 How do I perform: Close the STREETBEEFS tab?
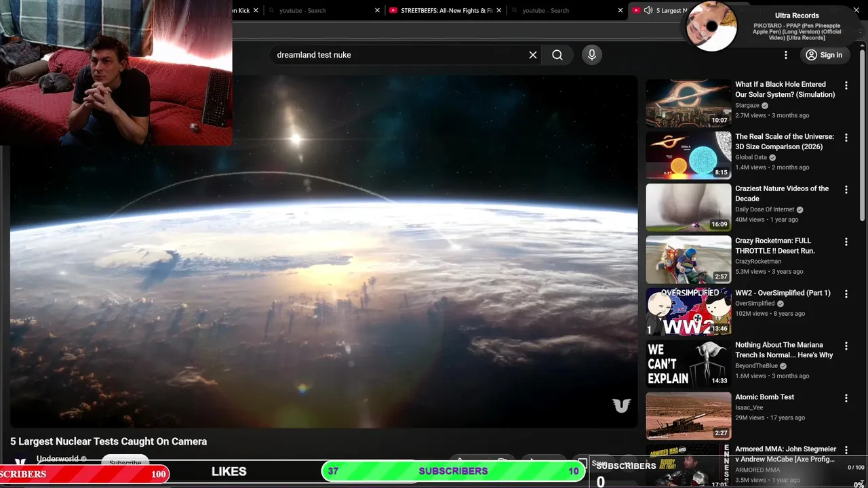[x=499, y=10]
